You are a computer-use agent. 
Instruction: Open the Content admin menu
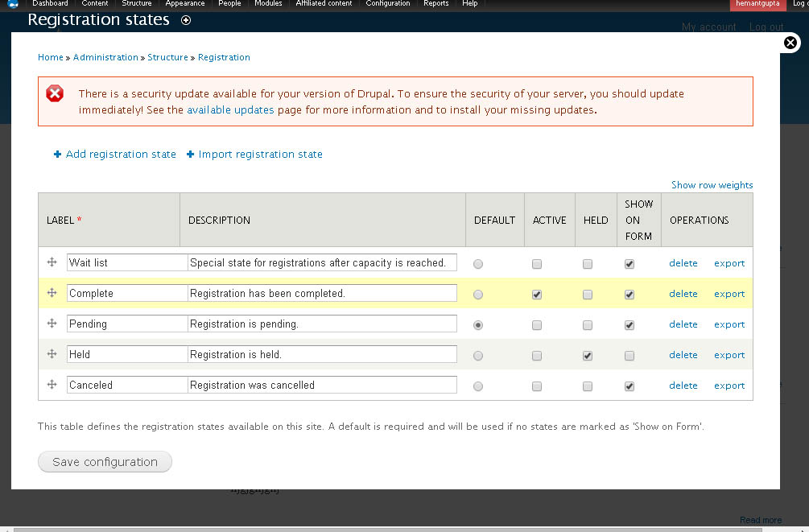(x=95, y=3)
